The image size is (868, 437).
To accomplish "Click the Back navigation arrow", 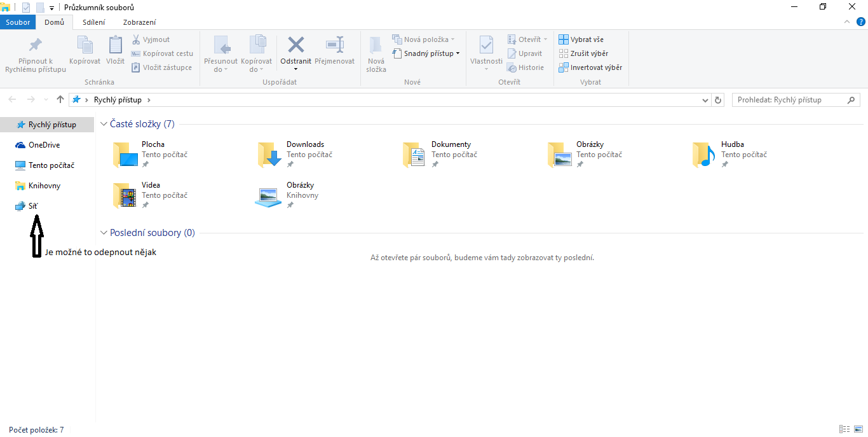I will pos(13,100).
